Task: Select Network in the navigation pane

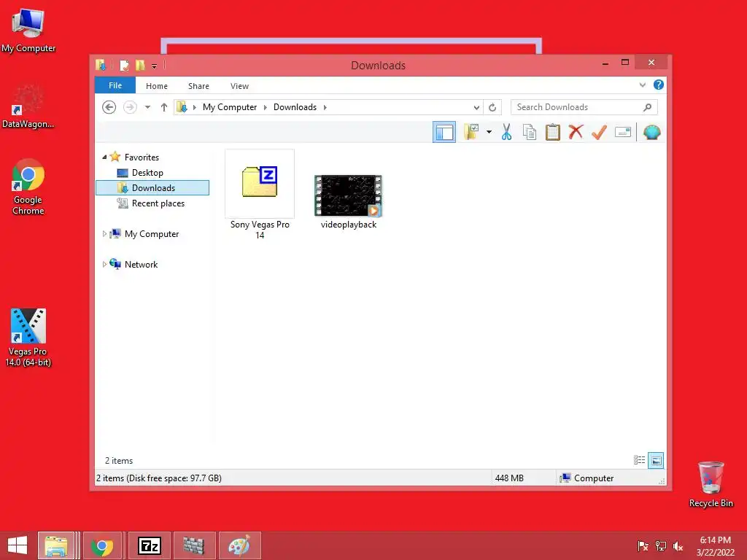Action: [x=141, y=264]
